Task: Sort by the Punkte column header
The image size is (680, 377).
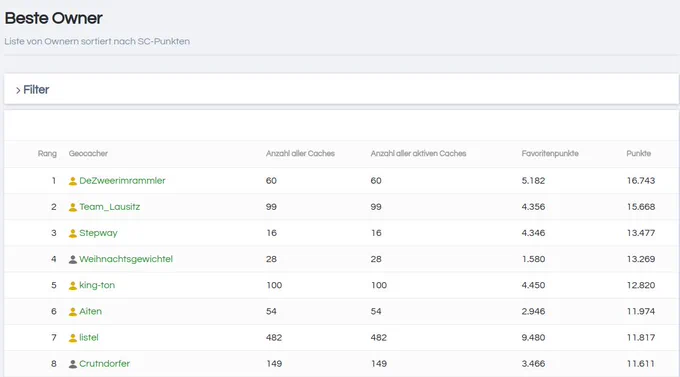Action: pyautogui.click(x=638, y=154)
